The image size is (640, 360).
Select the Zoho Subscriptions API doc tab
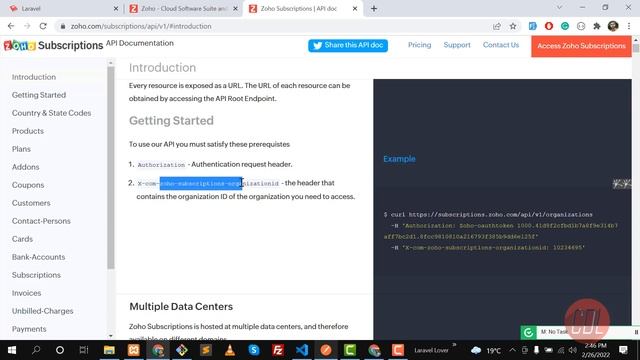302,9
